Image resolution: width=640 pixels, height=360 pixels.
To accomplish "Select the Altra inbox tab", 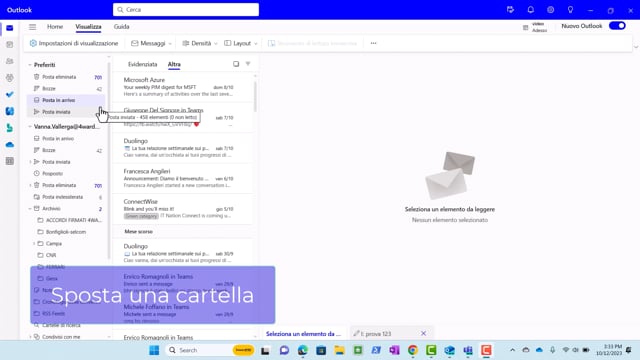I will click(174, 64).
